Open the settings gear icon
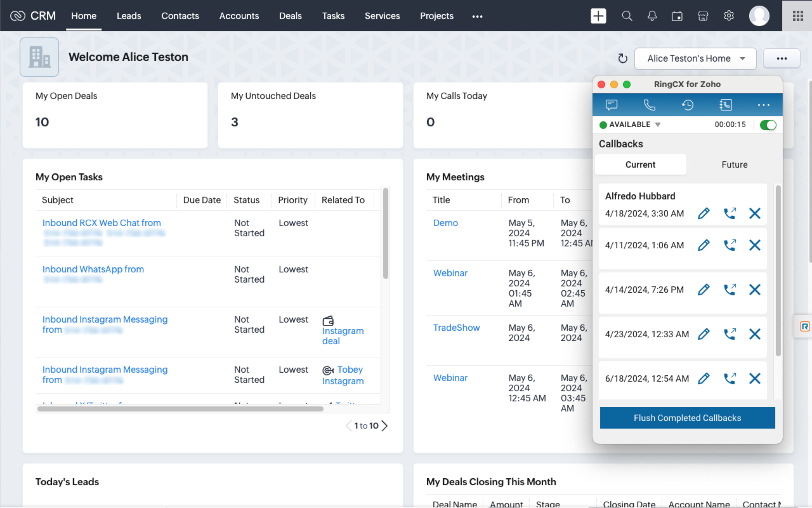Screen dimensions: 812x508 [x=729, y=16]
